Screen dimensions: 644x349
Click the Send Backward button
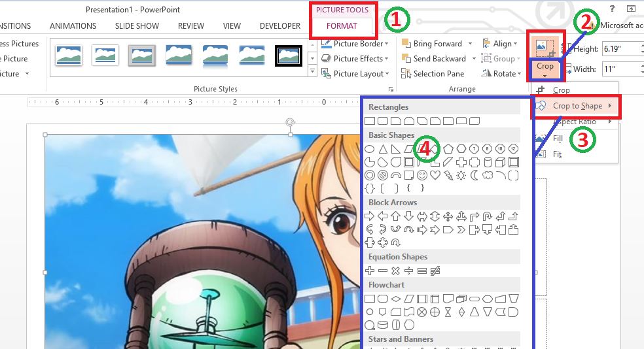click(433, 59)
